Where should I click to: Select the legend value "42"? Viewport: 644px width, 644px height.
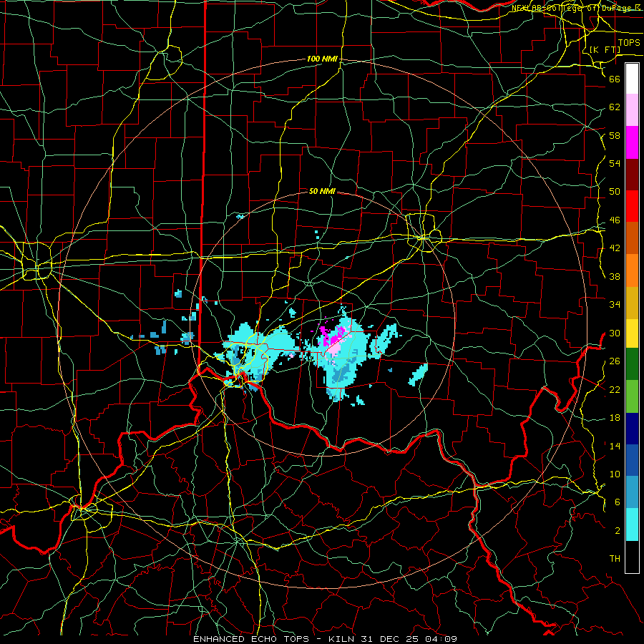click(615, 248)
